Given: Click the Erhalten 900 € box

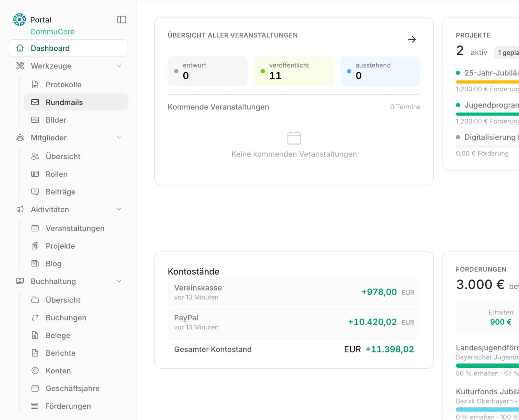Looking at the screenshot, I should [x=488, y=317].
